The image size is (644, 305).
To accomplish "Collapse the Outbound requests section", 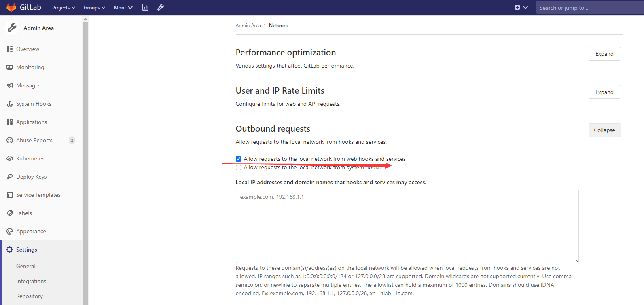I will (x=604, y=130).
